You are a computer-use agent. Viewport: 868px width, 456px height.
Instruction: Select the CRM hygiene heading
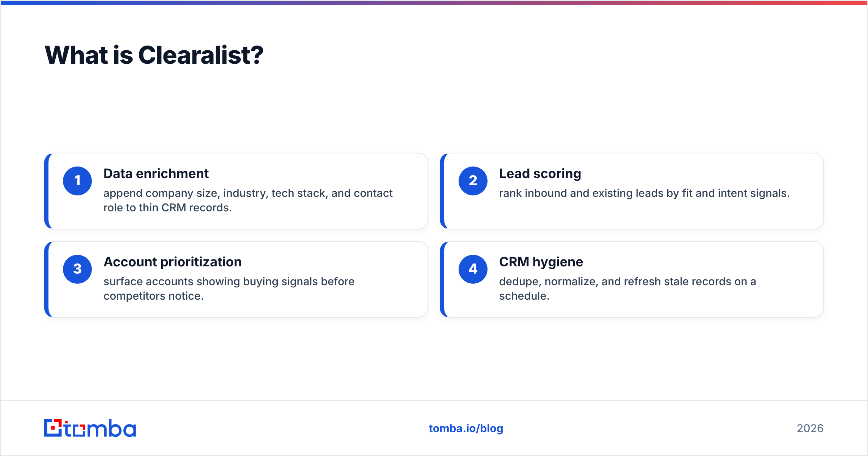(x=541, y=262)
